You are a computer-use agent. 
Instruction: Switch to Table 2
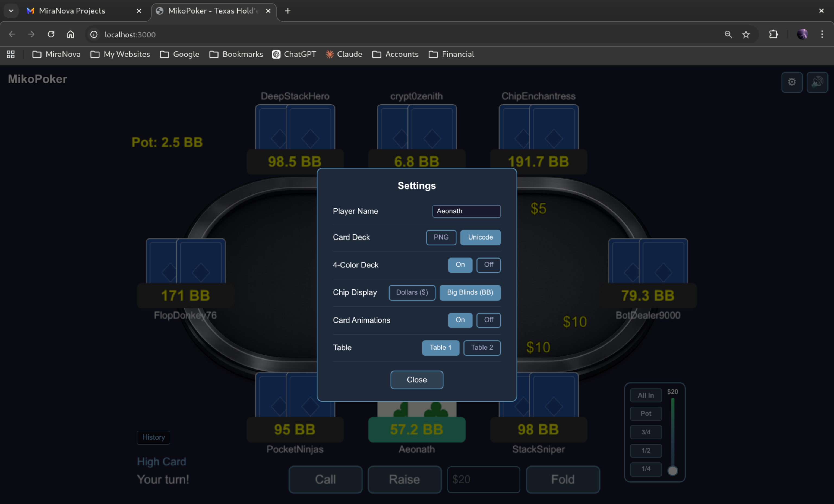point(482,348)
